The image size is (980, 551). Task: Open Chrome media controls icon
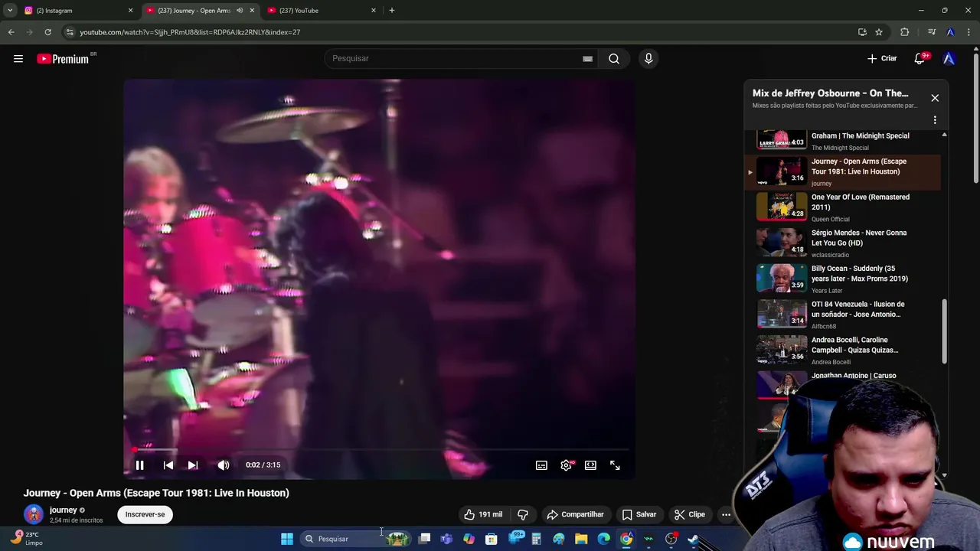coord(932,32)
